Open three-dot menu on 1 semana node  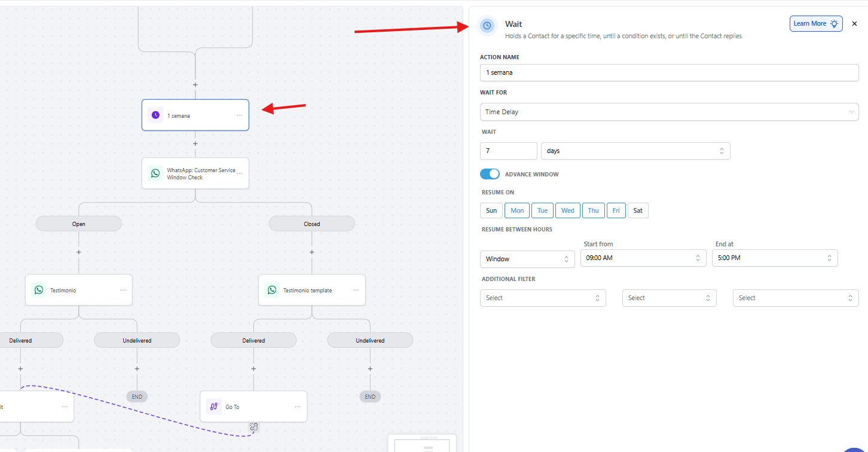coord(239,115)
